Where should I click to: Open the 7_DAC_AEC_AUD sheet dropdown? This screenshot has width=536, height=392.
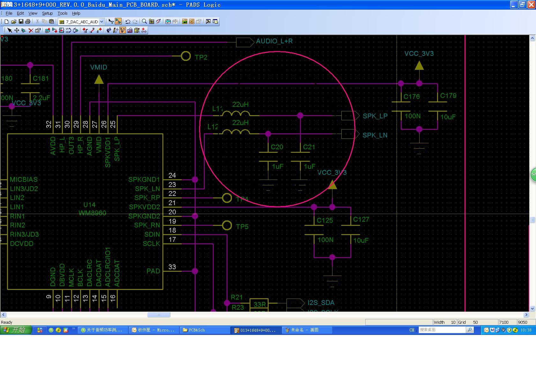click(x=101, y=22)
